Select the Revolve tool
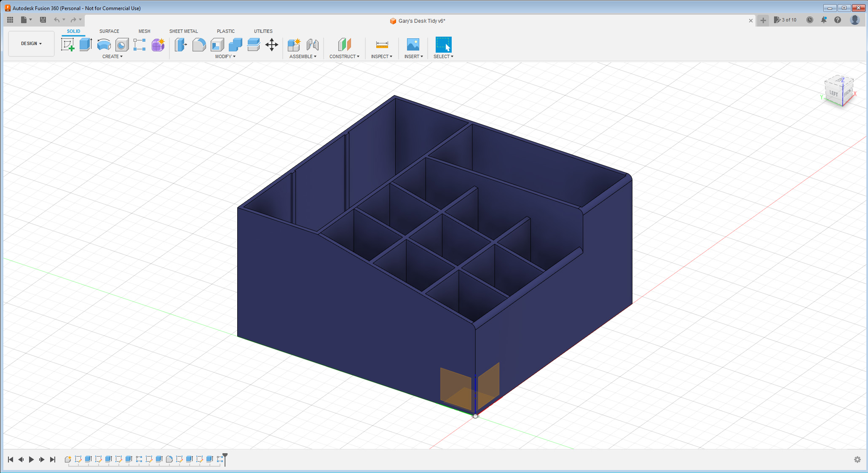The image size is (868, 473). (x=104, y=44)
